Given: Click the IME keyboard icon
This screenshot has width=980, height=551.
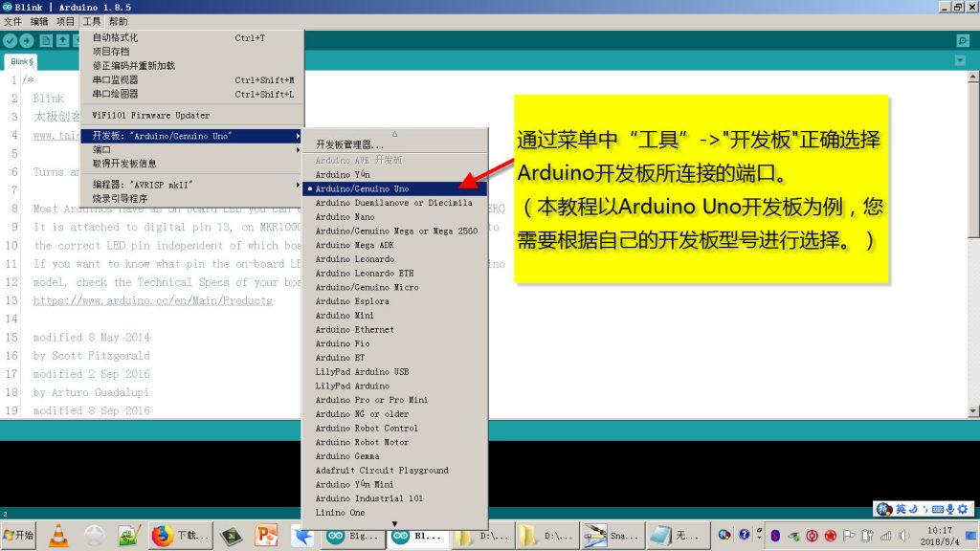Looking at the screenshot, I should pyautogui.click(x=938, y=509).
